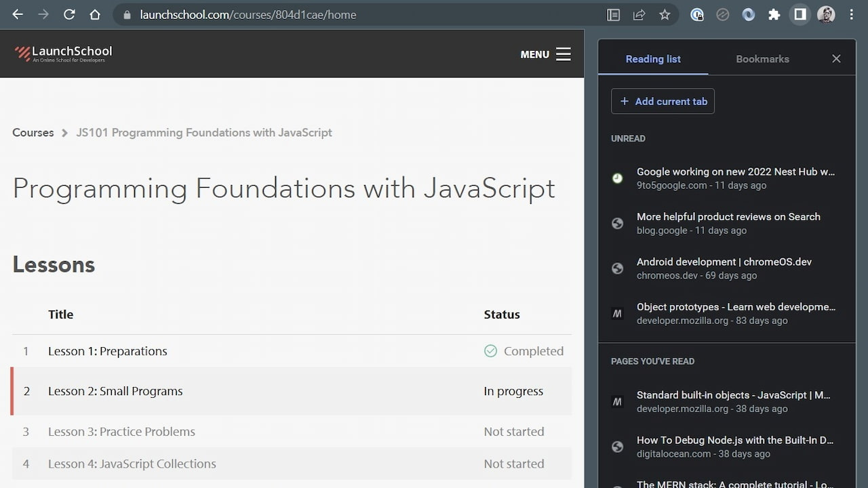Open the Courses breadcrumb link
868x488 pixels.
[x=33, y=133]
